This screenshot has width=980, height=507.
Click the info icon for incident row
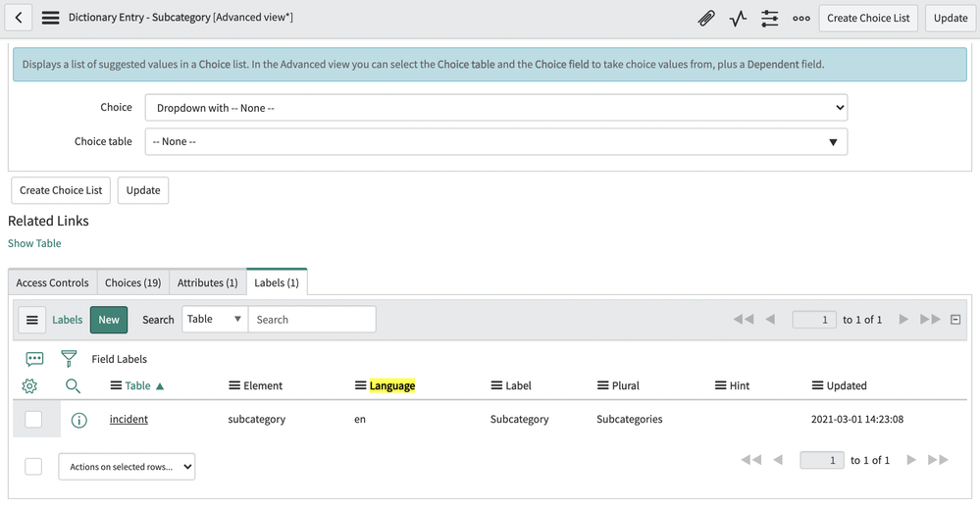coord(79,420)
